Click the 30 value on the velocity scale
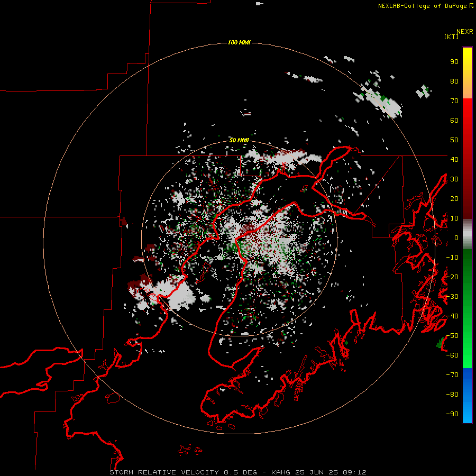Image resolution: width=476 pixels, height=476 pixels. [x=454, y=179]
